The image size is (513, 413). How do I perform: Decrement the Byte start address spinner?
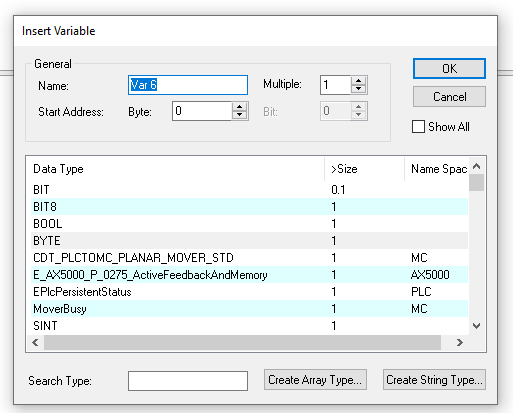(239, 115)
